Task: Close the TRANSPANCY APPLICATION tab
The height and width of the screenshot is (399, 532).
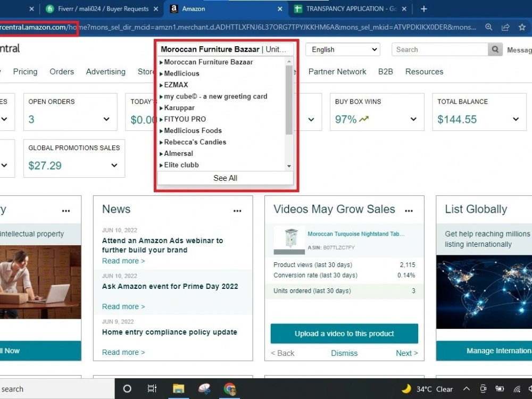Action: [x=404, y=9]
